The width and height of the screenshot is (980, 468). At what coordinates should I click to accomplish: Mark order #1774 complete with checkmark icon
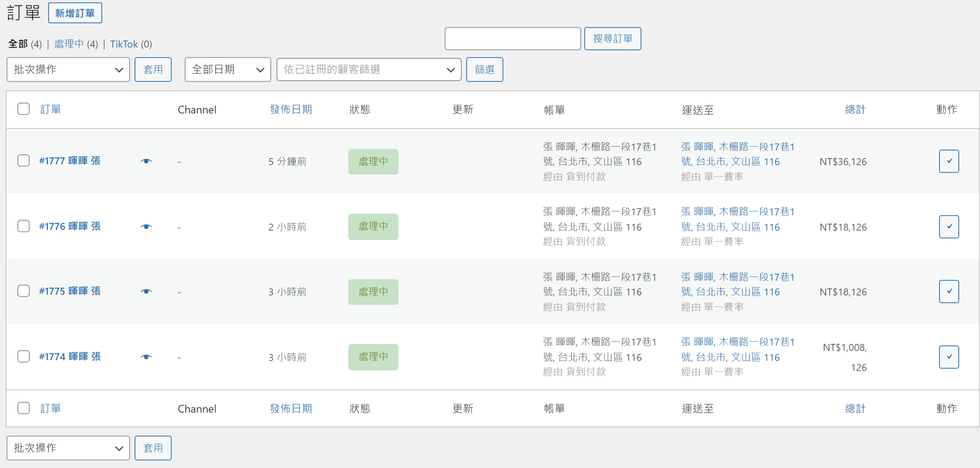949,357
